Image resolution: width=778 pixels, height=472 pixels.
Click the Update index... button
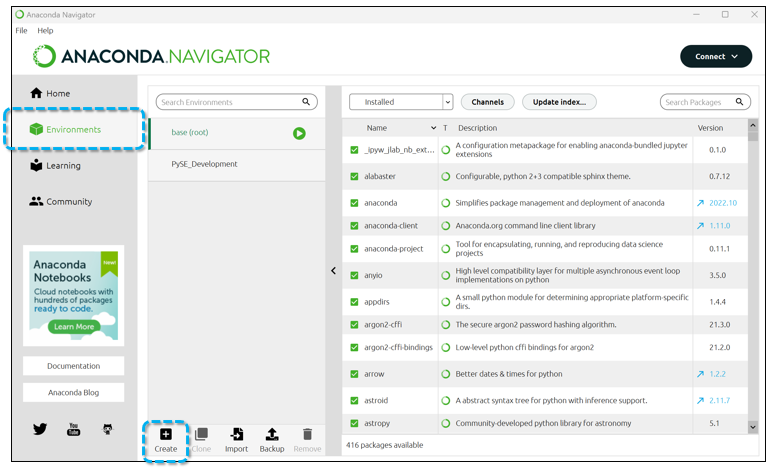(560, 102)
